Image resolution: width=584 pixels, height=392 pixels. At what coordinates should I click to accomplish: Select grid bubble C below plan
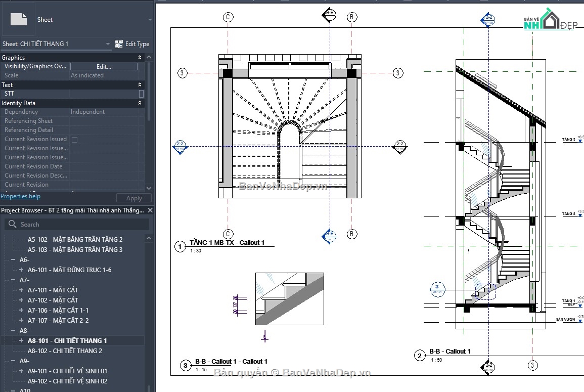228,234
